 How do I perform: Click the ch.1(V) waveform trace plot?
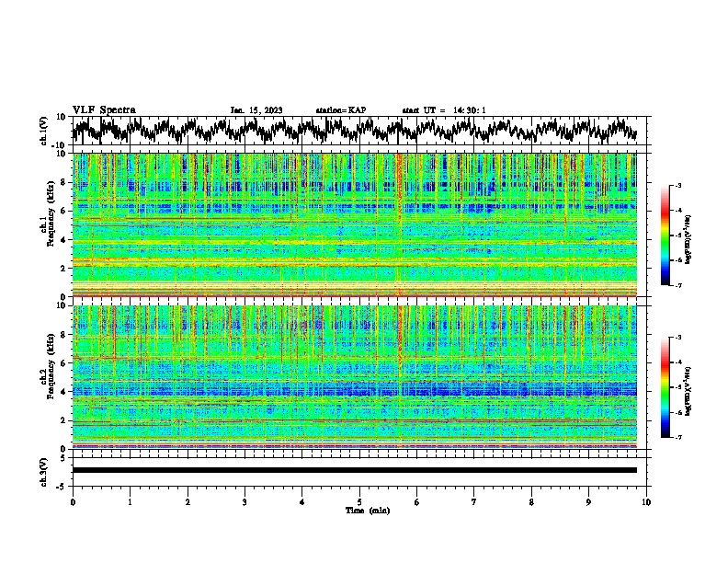(355, 131)
